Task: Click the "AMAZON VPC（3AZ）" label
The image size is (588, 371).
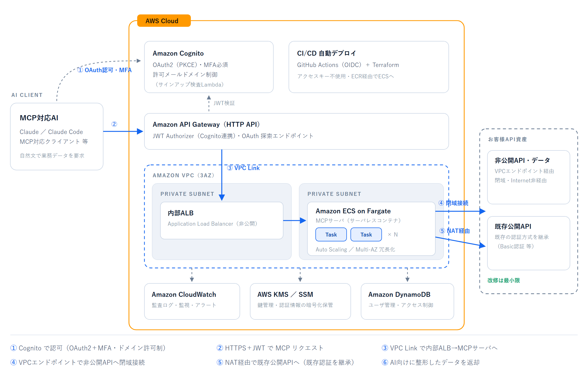Action: click(x=183, y=175)
